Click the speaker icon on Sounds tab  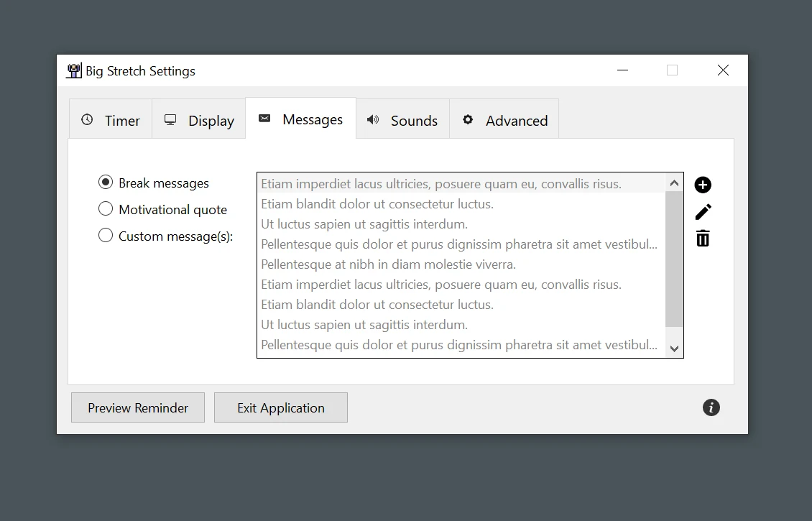373,119
